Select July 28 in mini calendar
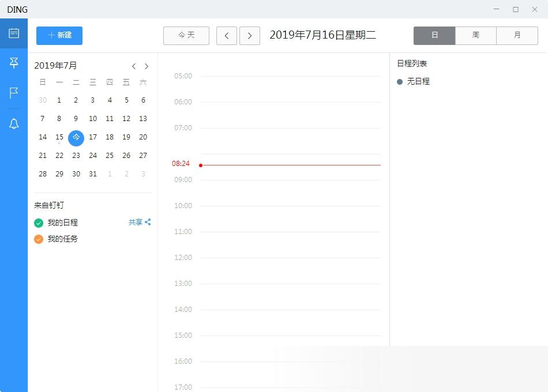The height and width of the screenshot is (392, 548). tap(43, 174)
